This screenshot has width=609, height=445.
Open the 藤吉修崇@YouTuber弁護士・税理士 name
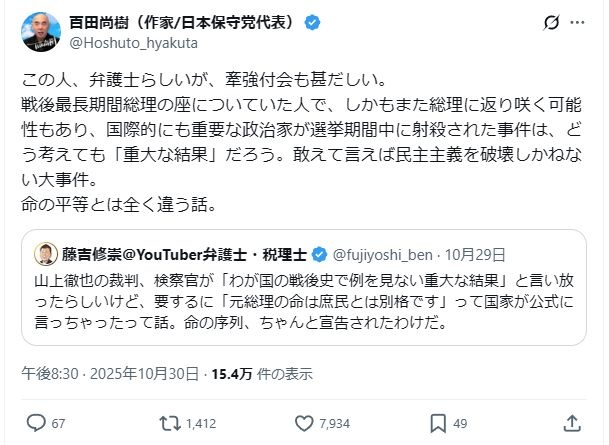[188, 252]
